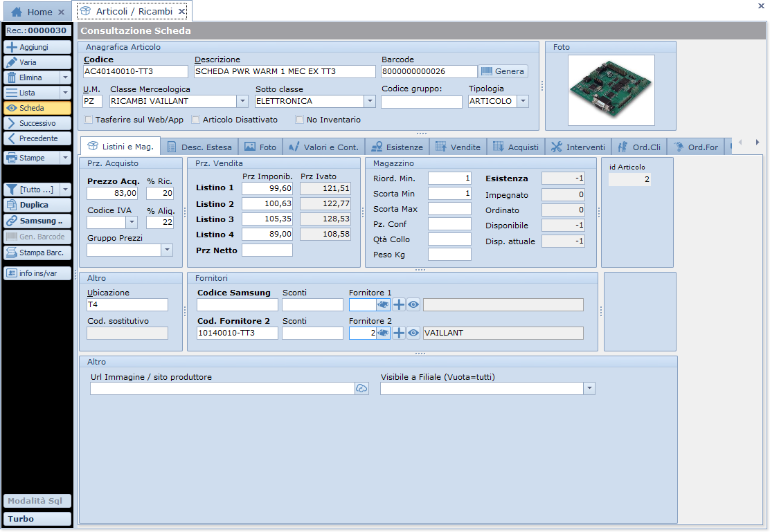View Fornitore 1 details with eye icon
Image resolution: width=770 pixels, height=532 pixels.
(413, 305)
